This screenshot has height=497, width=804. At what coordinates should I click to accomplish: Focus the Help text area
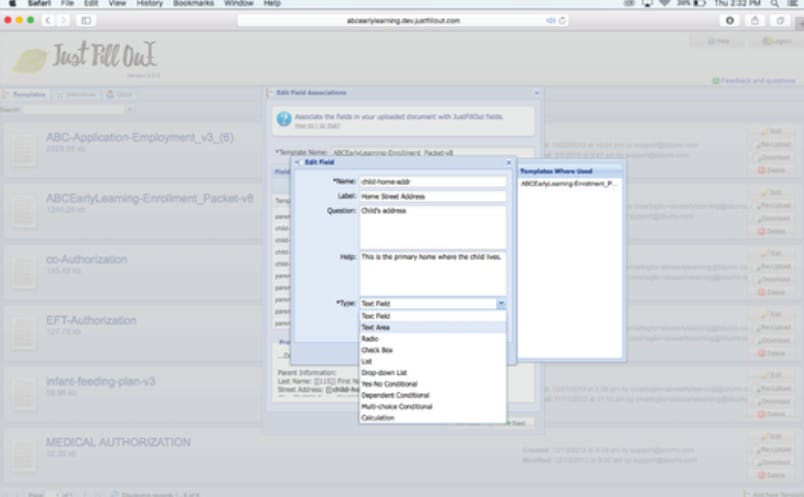point(432,273)
